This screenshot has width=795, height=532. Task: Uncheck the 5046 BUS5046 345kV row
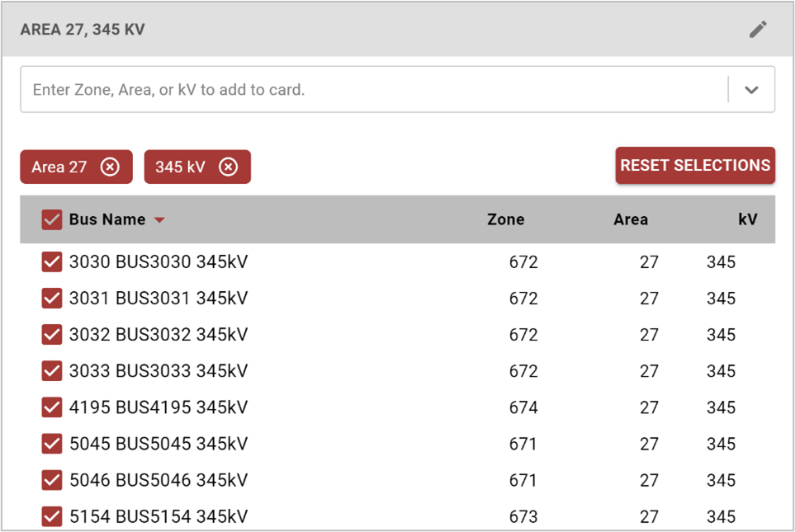[52, 480]
